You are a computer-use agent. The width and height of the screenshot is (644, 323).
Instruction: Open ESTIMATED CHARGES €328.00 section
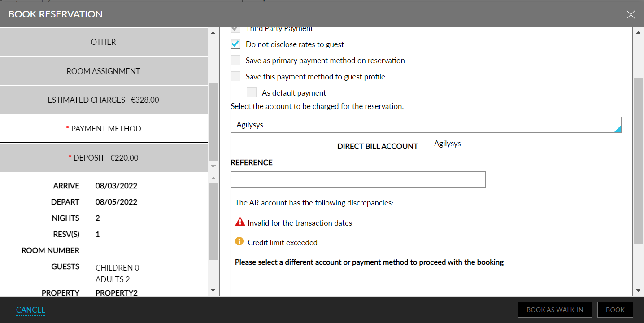104,100
